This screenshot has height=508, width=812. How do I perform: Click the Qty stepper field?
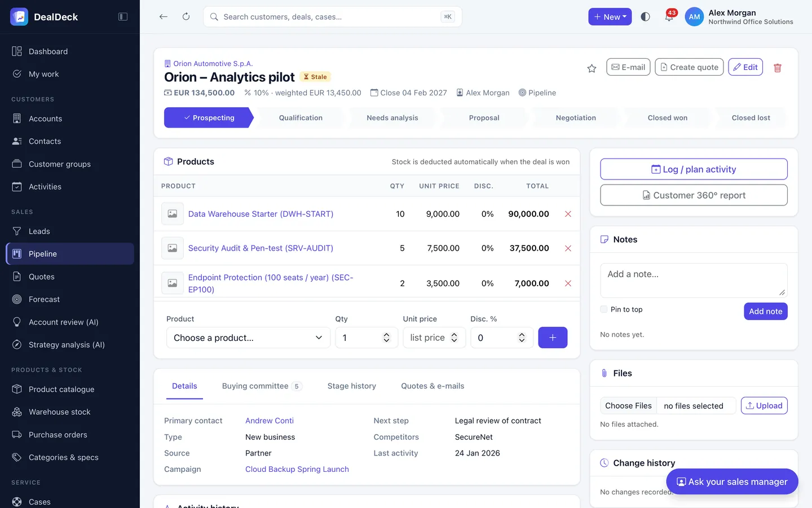pos(367,338)
